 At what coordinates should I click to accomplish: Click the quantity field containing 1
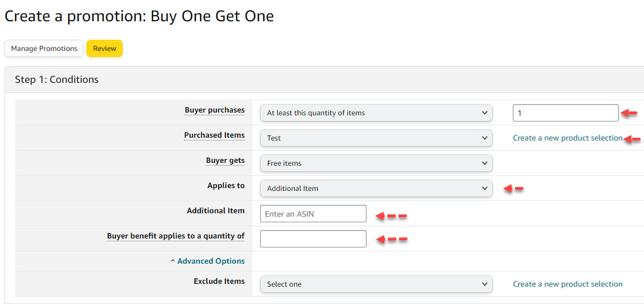[565, 113]
